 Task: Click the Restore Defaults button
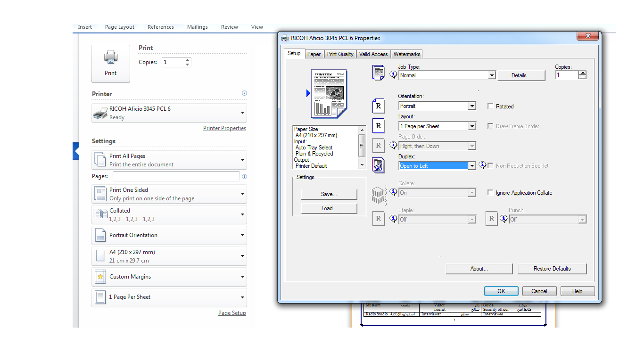[x=552, y=269]
